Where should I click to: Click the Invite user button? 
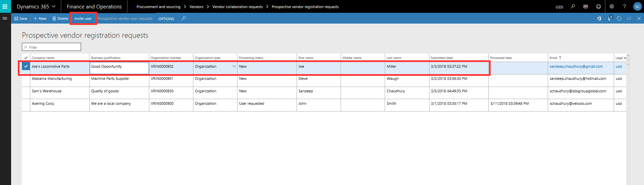pos(83,19)
